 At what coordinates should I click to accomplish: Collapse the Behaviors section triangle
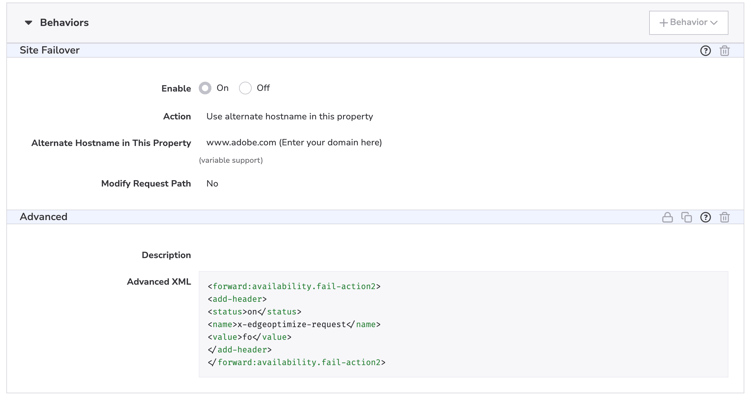(x=28, y=22)
